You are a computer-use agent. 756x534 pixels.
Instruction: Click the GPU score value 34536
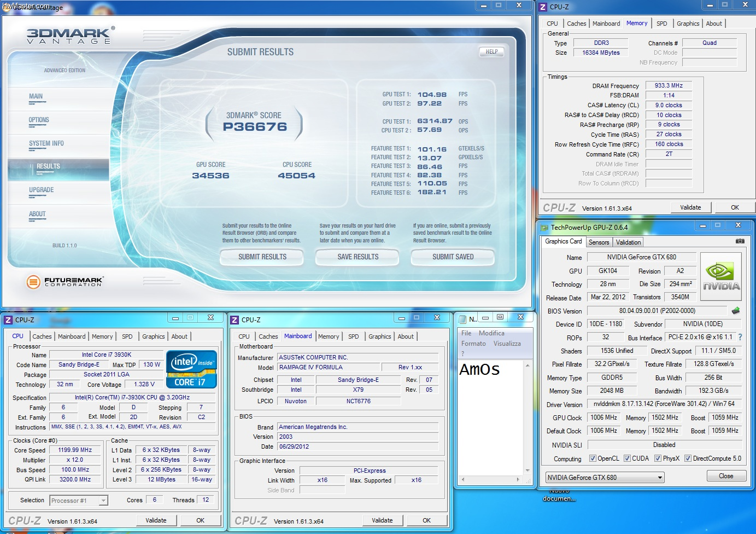click(210, 176)
